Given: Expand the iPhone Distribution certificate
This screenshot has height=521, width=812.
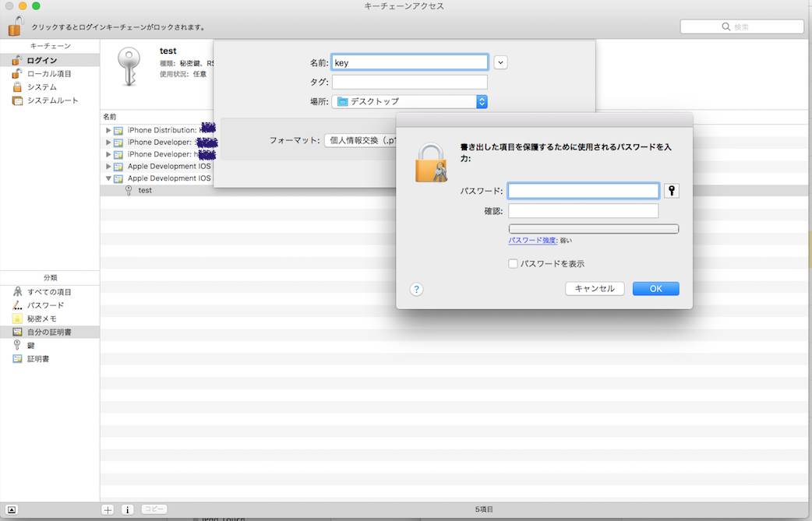Looking at the screenshot, I should tap(108, 130).
